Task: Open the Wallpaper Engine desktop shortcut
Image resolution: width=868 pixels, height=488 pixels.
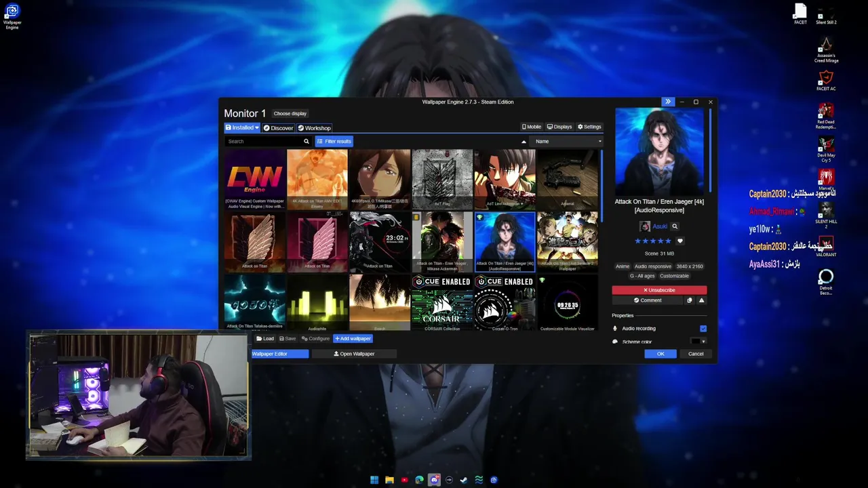Action: point(12,16)
